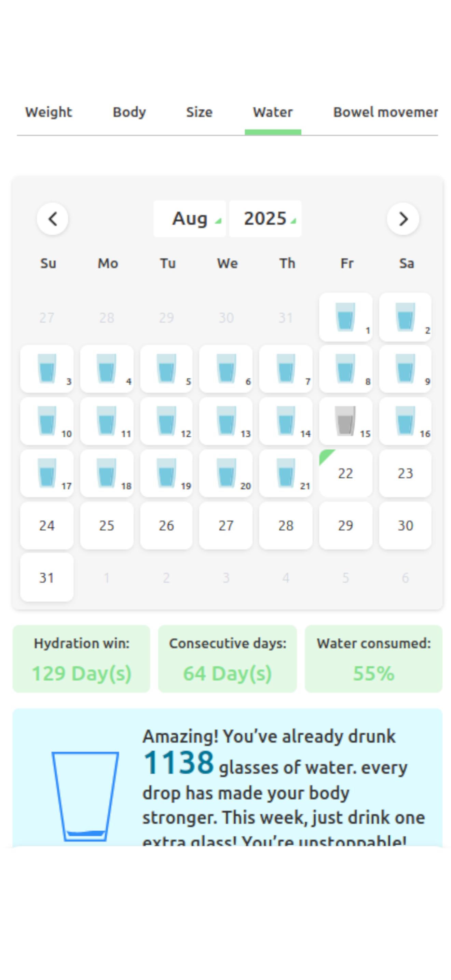Screen dimensions: 451x980
Task: Click the Hydration win 129 Day(s) card
Action: (x=81, y=659)
